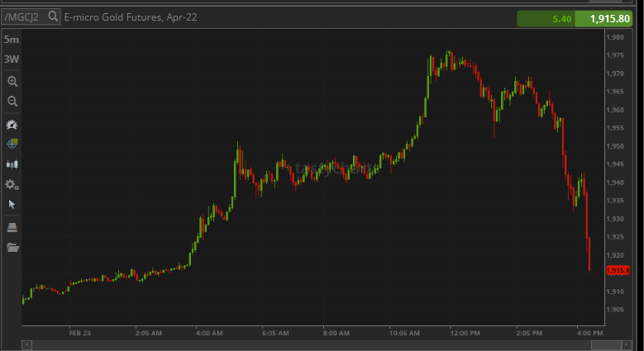This screenshot has width=644, height=351.
Task: Open the gauge indicator tool
Action: pos(12,125)
